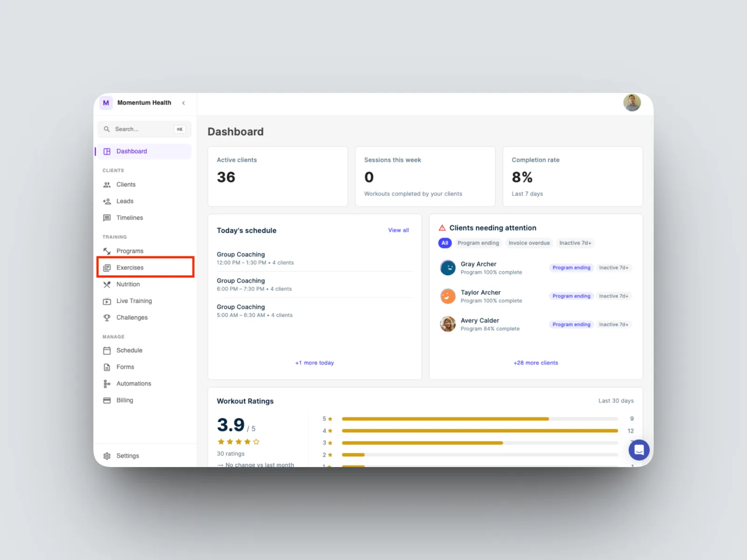Click the Sessions this week card

[425, 176]
